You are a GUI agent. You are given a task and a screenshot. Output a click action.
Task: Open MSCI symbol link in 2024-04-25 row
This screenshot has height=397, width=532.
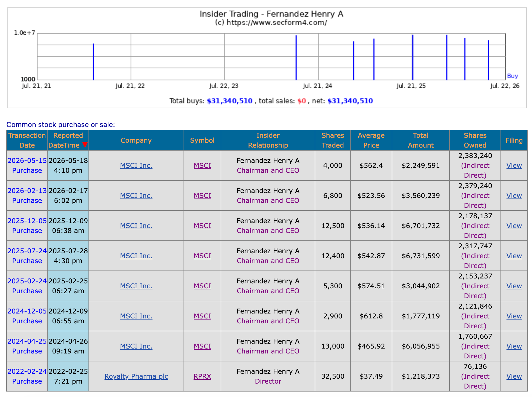click(x=202, y=346)
